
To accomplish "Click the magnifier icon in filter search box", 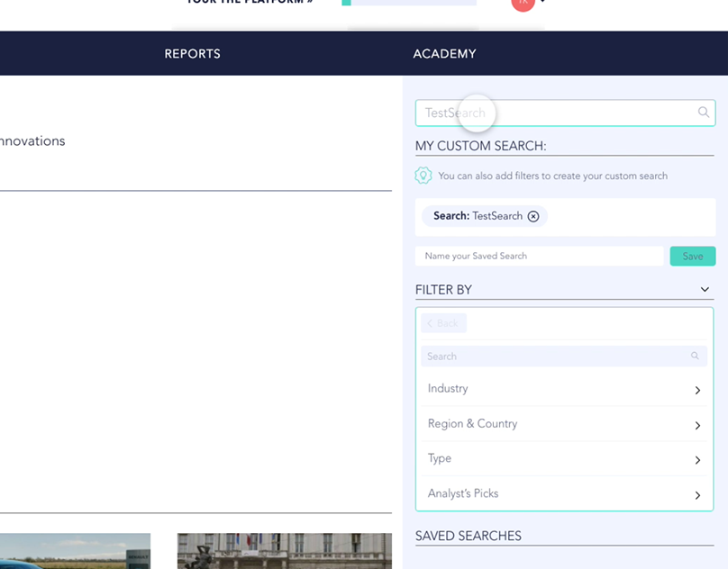I will tap(695, 356).
